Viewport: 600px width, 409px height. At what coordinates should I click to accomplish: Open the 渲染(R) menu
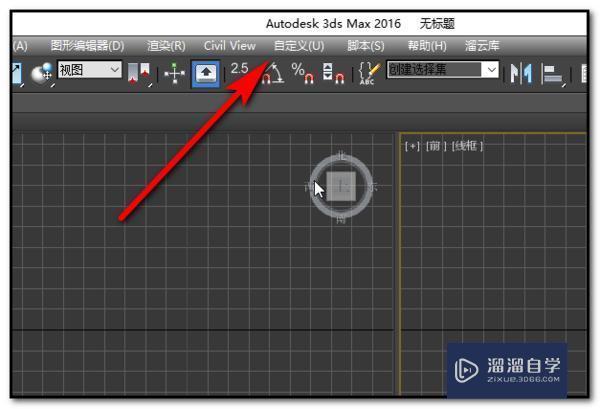pyautogui.click(x=166, y=46)
